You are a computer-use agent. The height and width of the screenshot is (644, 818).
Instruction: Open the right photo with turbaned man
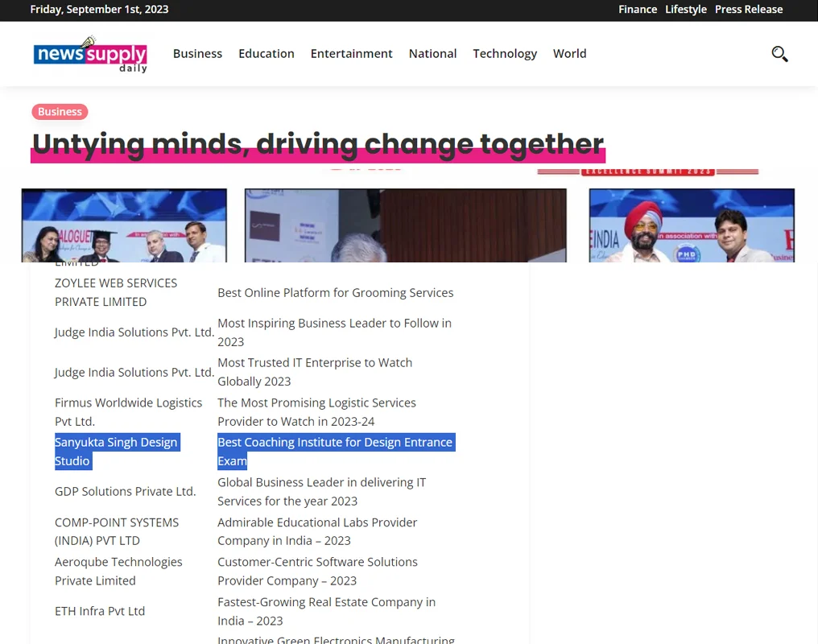coord(691,225)
